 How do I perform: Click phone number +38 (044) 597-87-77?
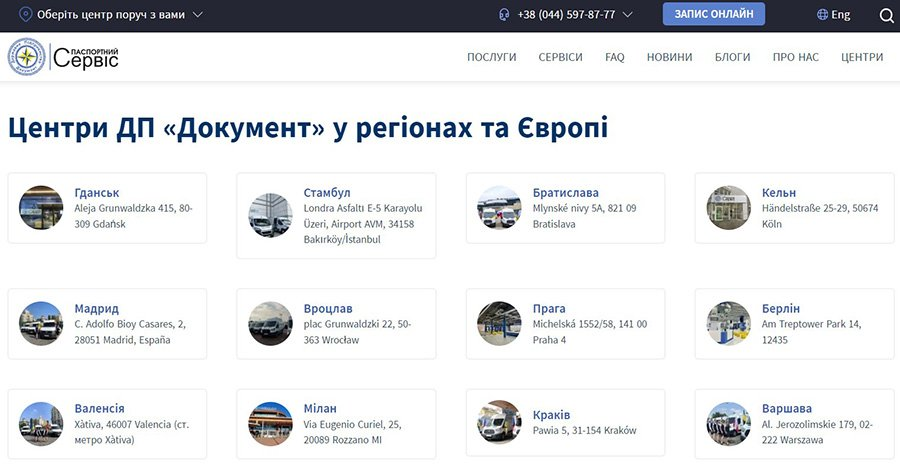566,14
